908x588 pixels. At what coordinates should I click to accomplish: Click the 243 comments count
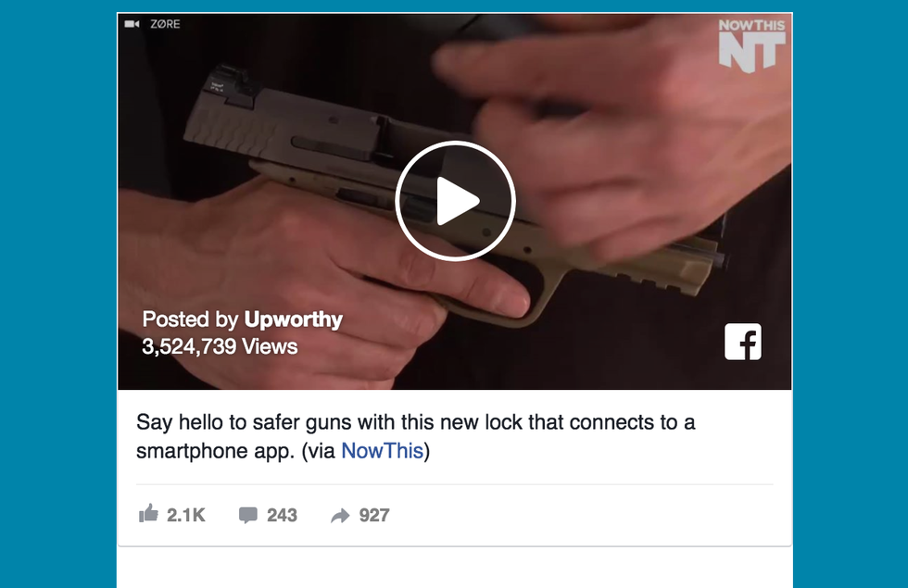pyautogui.click(x=282, y=515)
